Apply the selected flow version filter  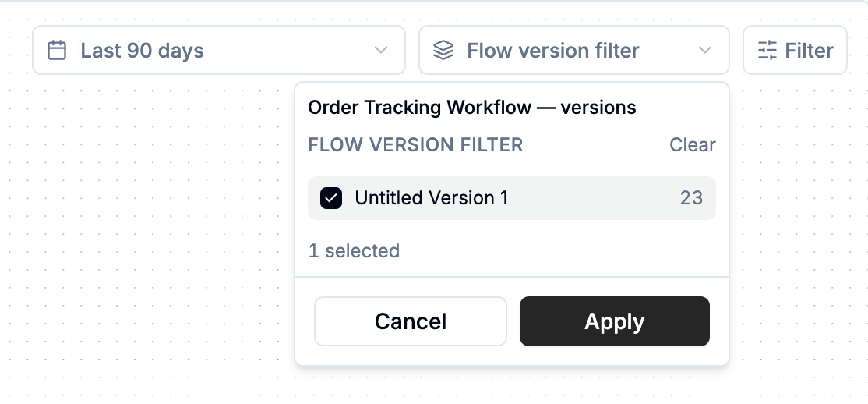(614, 321)
